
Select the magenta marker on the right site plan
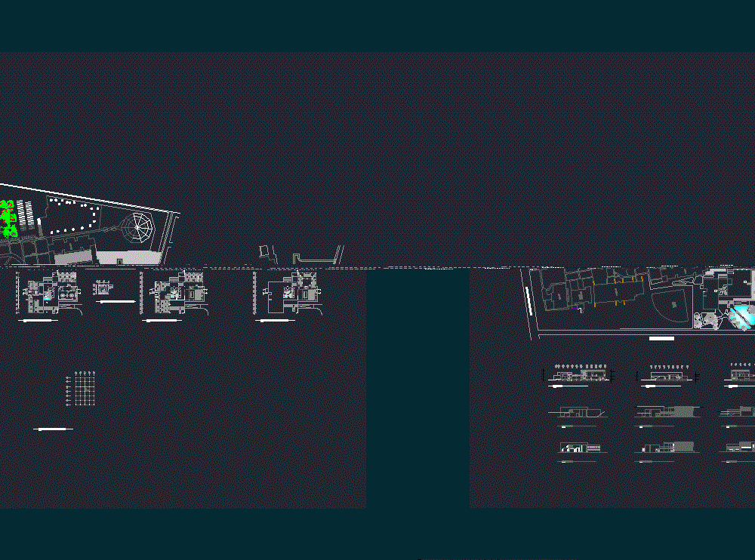[x=574, y=307]
